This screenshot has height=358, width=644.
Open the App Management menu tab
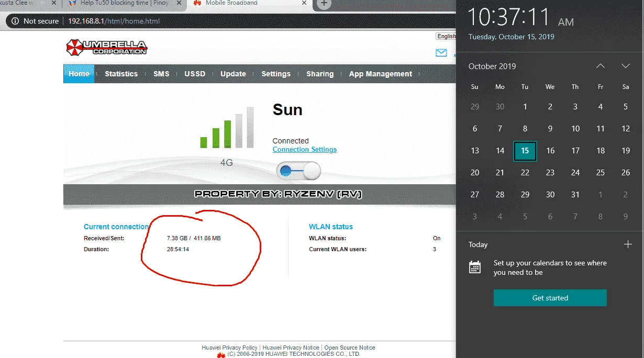[x=381, y=74]
